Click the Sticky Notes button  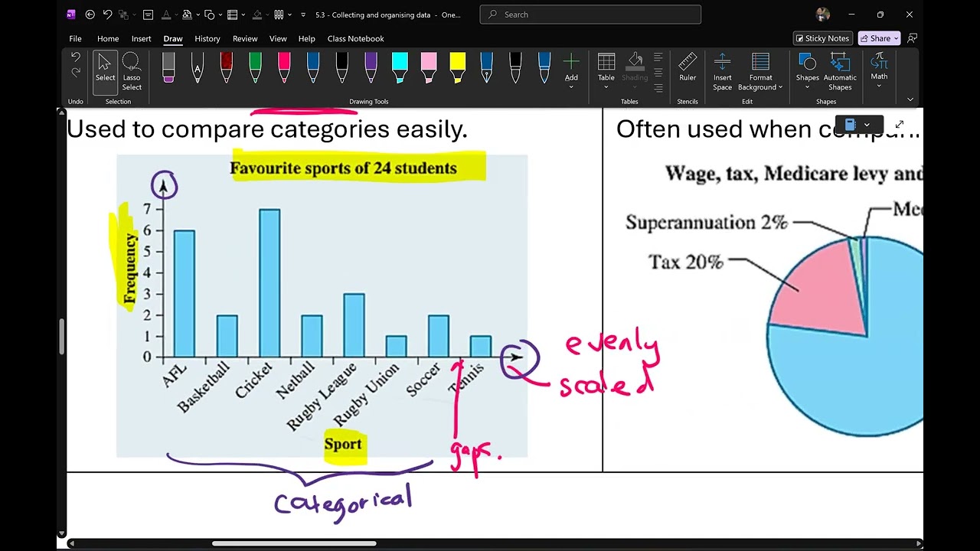[x=823, y=38]
